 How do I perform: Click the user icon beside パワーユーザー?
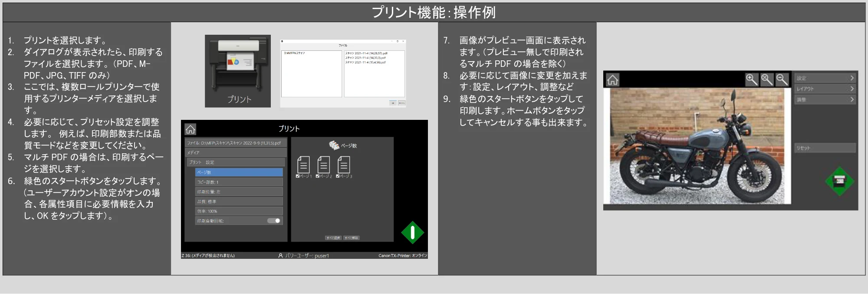pyautogui.click(x=281, y=255)
